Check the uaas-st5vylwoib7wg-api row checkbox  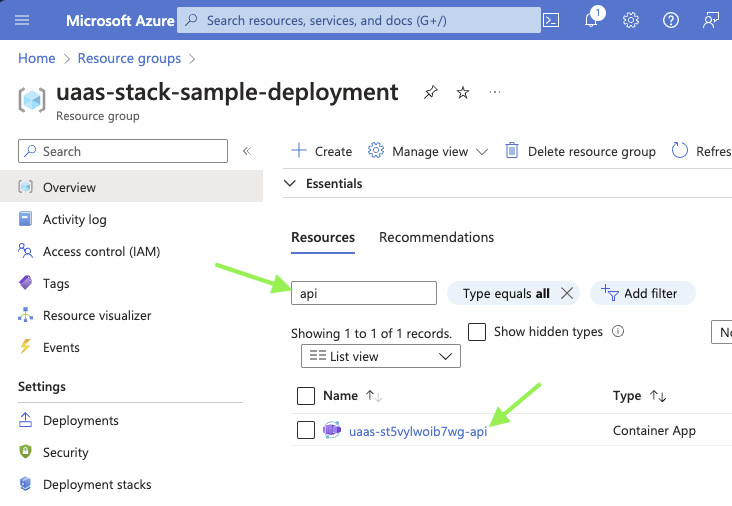(x=306, y=430)
